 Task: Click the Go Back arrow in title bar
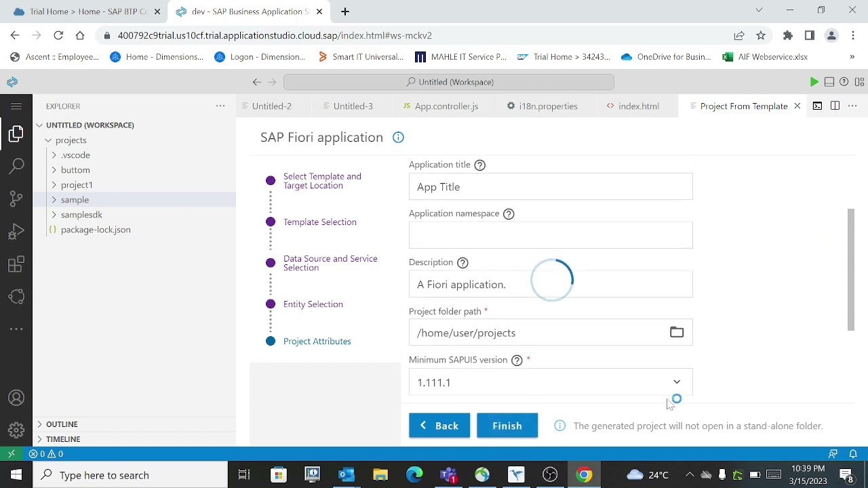[x=256, y=82]
